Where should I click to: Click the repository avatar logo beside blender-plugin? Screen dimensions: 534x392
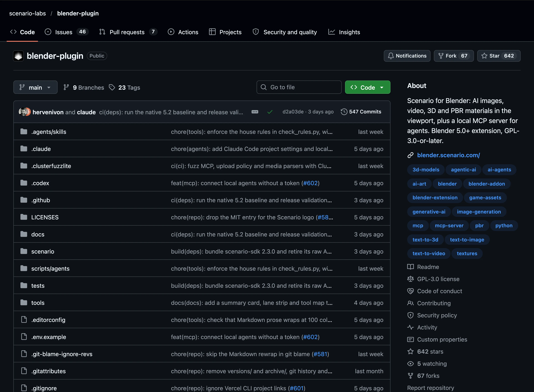[x=18, y=56]
